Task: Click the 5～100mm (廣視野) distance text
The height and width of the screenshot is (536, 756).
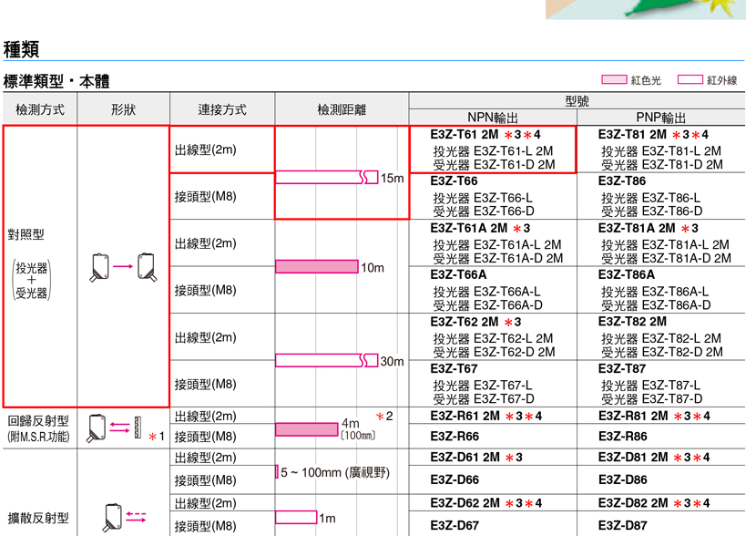Action: (335, 472)
